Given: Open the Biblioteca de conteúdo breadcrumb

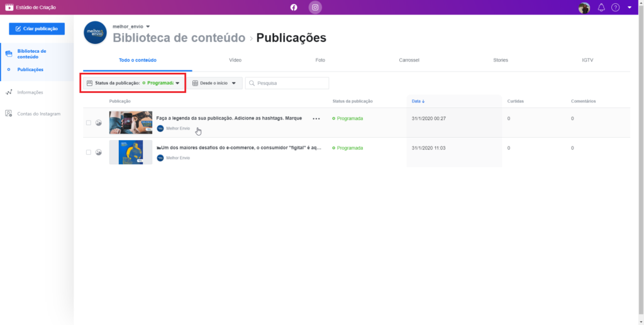Looking at the screenshot, I should pos(179,38).
